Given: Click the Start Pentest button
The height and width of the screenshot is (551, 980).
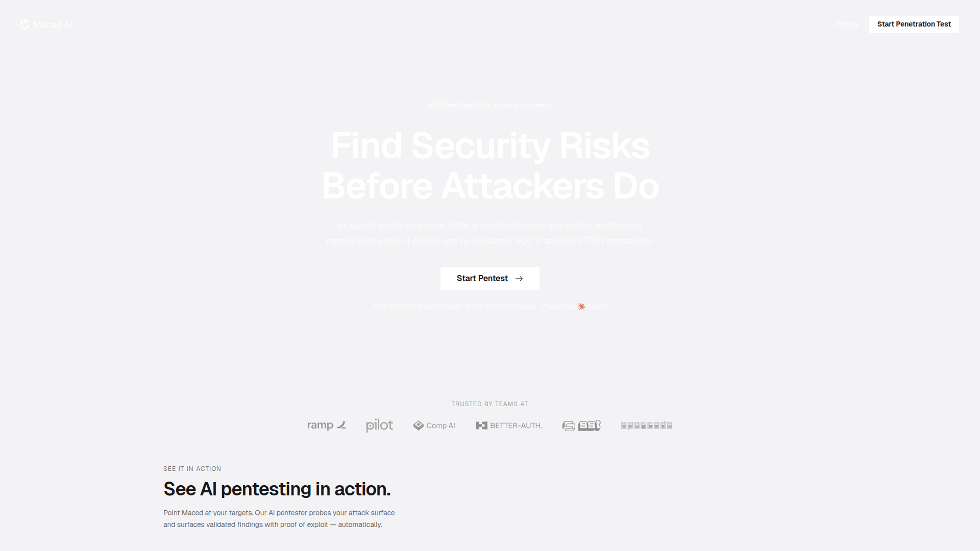Looking at the screenshot, I should point(482,279).
